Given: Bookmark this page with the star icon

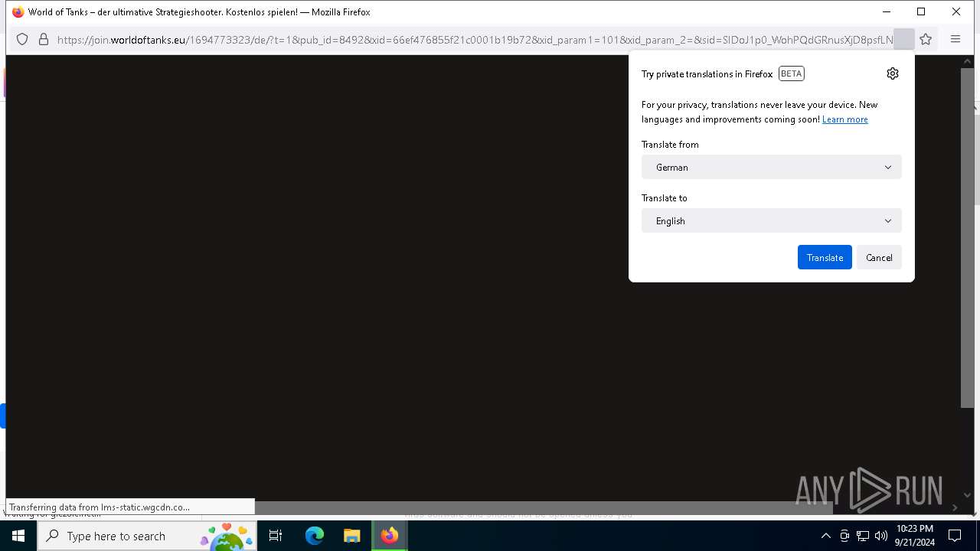Looking at the screenshot, I should pos(926,39).
